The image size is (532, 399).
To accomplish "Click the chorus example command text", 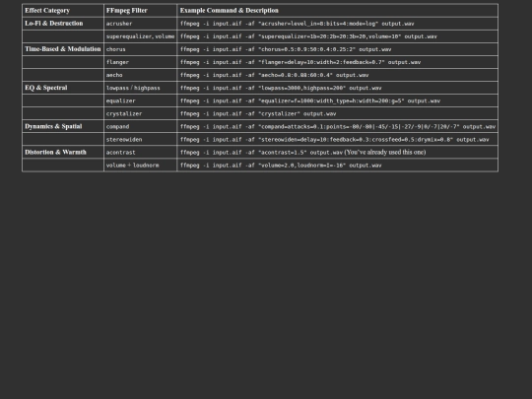I will (x=286, y=49).
